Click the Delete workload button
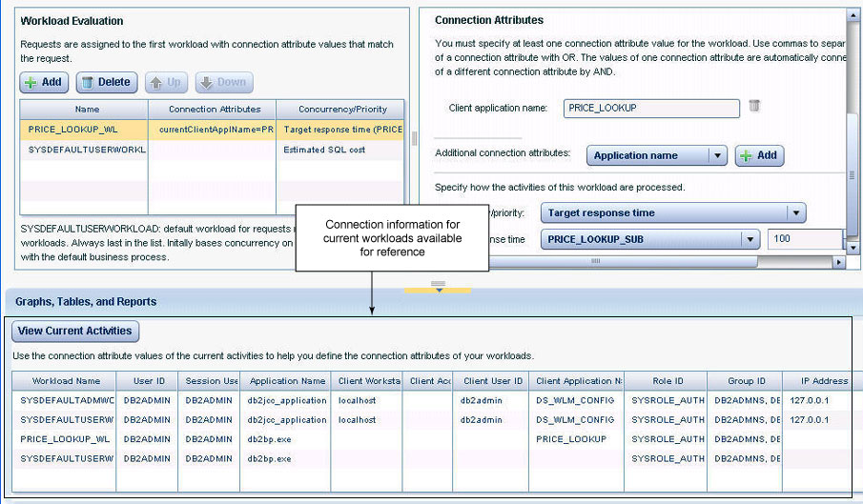 click(107, 83)
